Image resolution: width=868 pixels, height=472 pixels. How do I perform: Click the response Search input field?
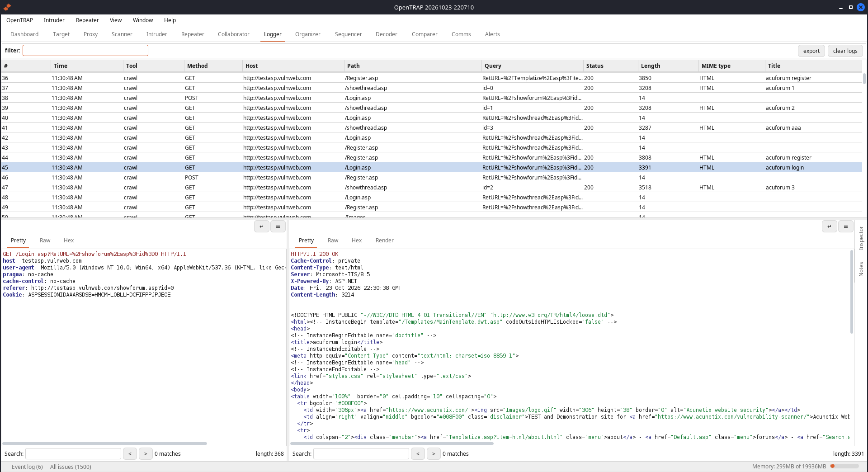(361, 453)
